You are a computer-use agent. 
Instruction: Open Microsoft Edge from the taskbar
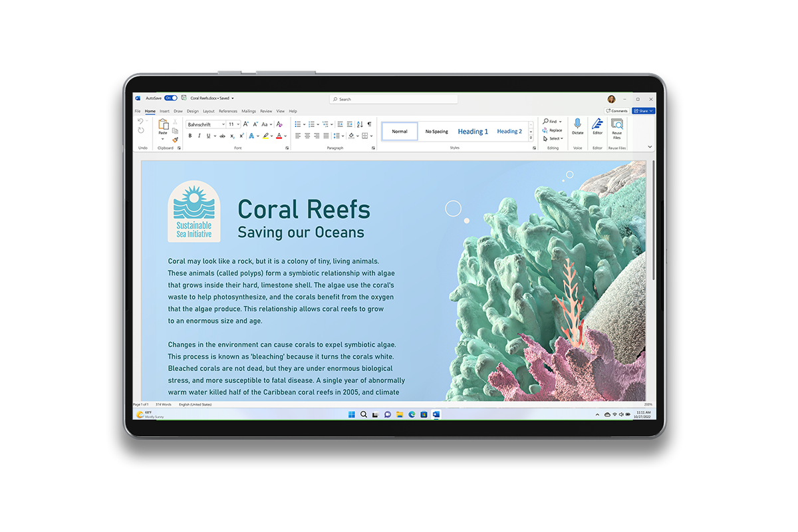[x=412, y=414]
